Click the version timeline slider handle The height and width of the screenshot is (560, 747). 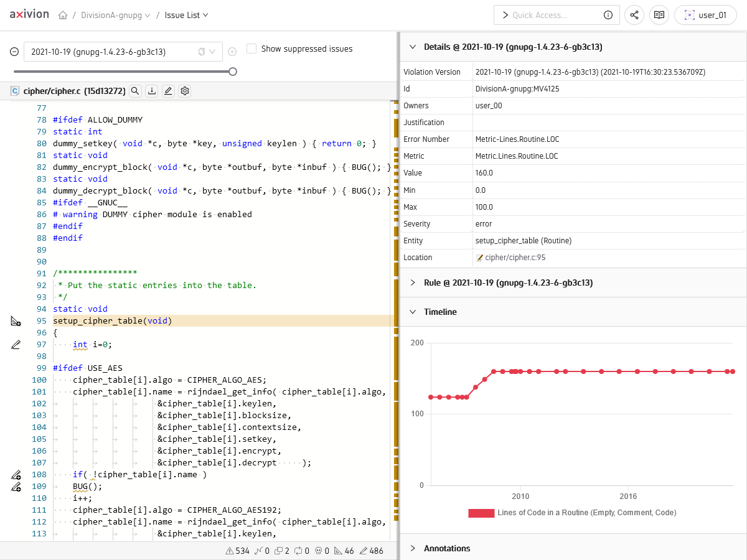click(x=233, y=72)
